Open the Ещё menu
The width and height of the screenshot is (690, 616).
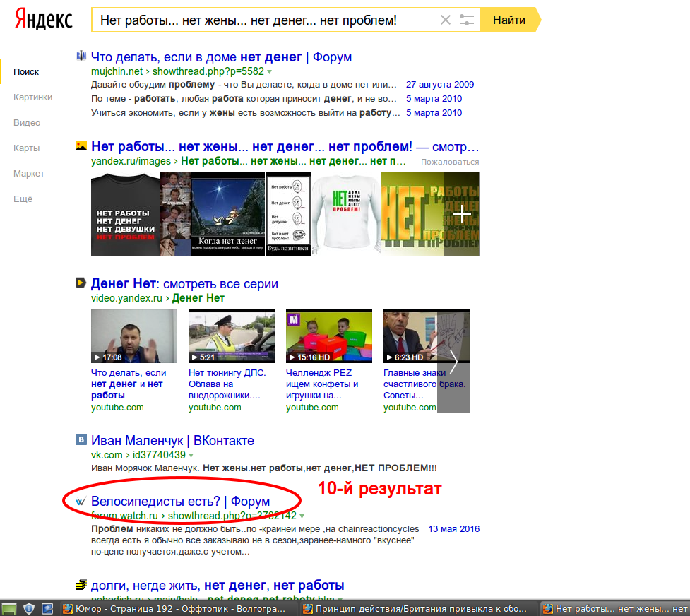[23, 199]
